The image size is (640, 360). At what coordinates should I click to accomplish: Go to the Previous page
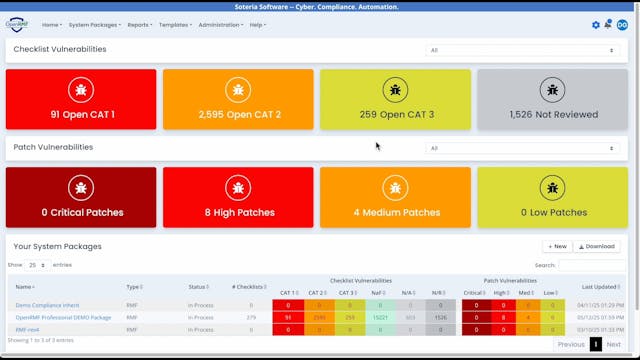(x=571, y=344)
